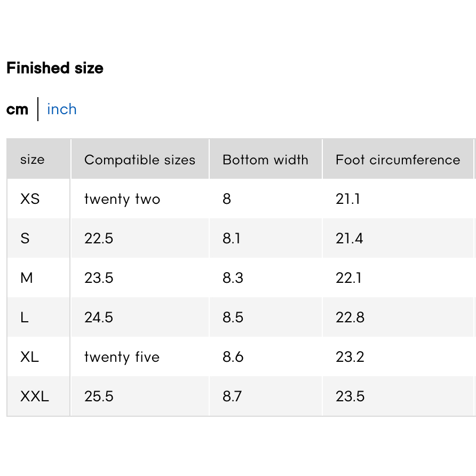Click the Foot circumference column header
Viewport: 476px width, 476px height.
click(398, 159)
